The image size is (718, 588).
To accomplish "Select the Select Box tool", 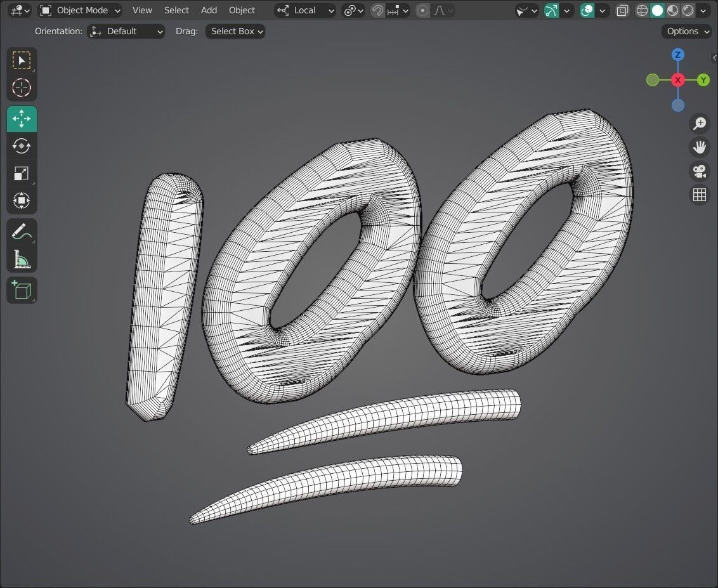I will point(22,60).
